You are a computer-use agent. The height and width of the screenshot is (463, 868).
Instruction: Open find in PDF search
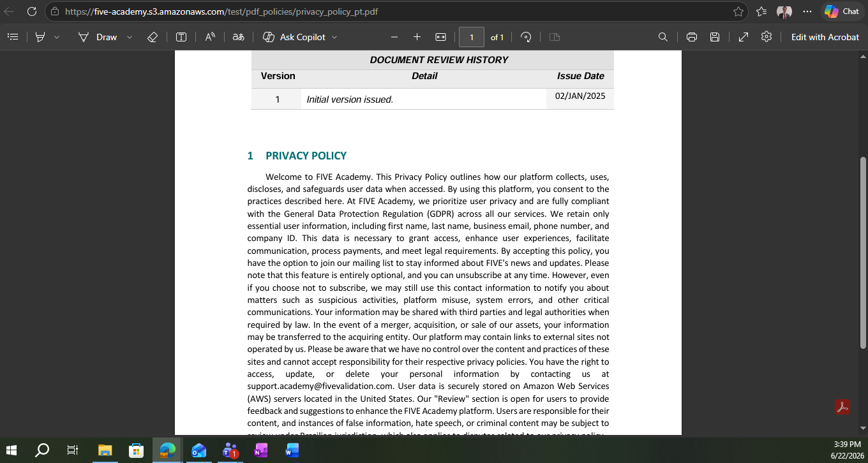tap(663, 37)
